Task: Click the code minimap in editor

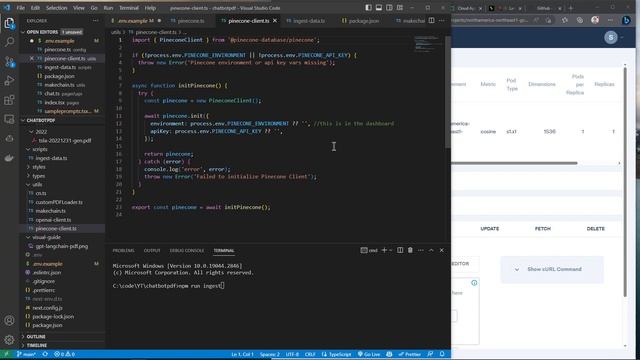Action: click(x=427, y=43)
